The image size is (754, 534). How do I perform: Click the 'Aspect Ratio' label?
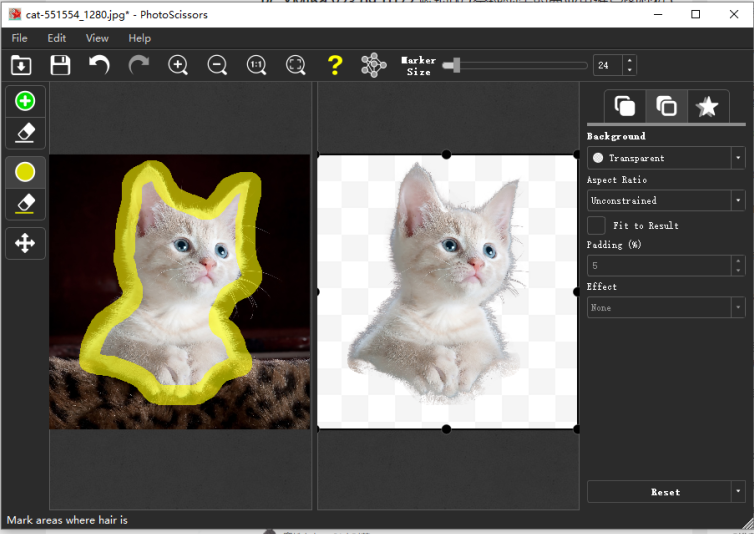(617, 180)
